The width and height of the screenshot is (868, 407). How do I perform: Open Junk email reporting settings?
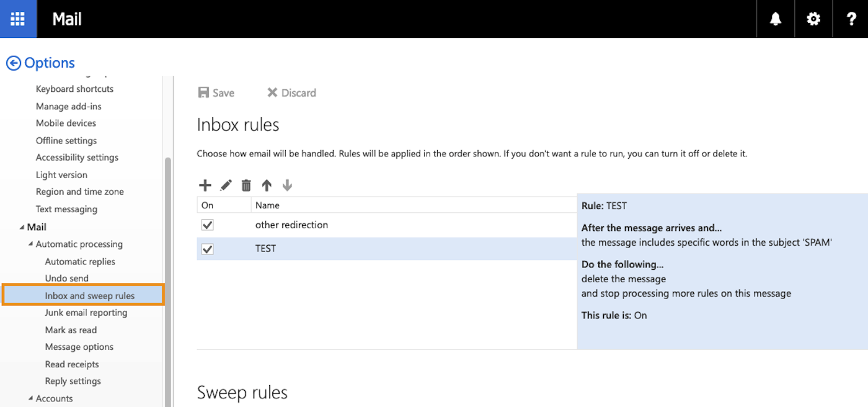point(86,313)
